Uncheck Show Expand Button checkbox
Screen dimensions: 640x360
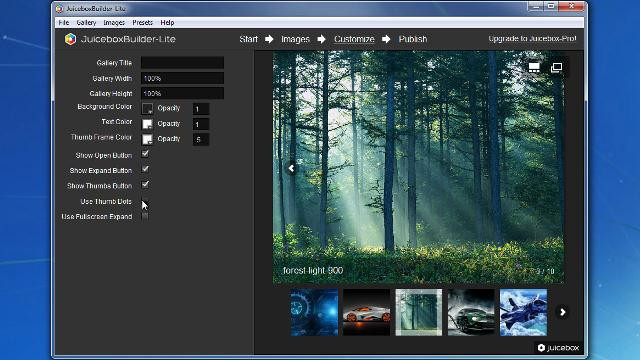(145, 169)
